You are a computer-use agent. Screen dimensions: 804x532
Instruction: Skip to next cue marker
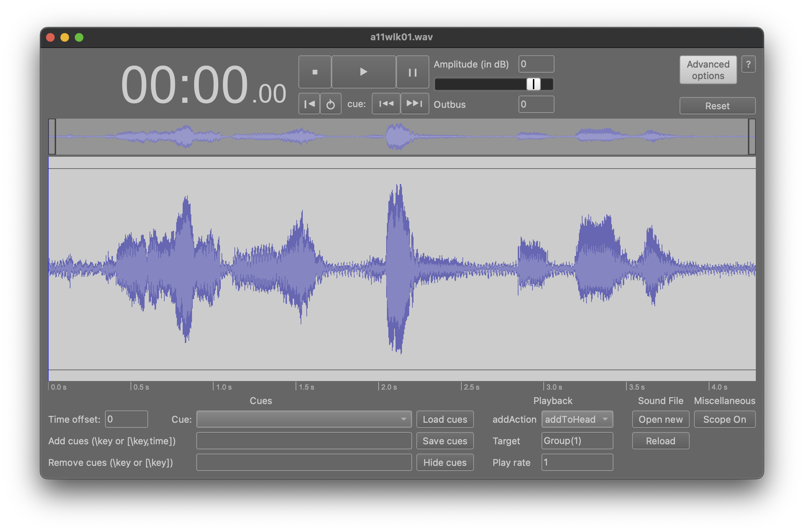[415, 104]
